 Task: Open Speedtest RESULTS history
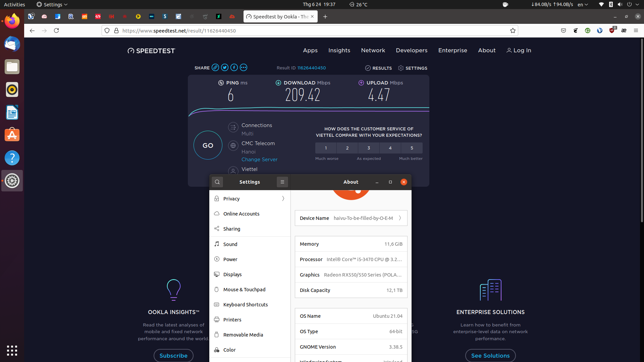click(378, 68)
